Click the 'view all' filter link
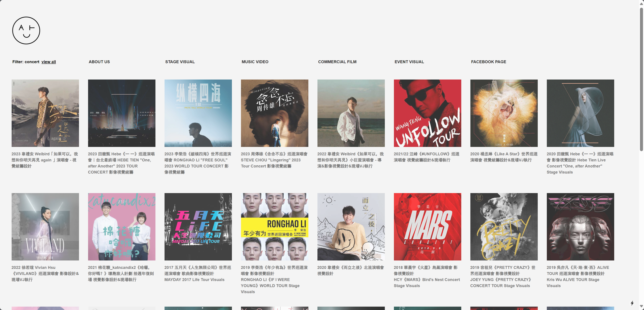 pos(49,62)
